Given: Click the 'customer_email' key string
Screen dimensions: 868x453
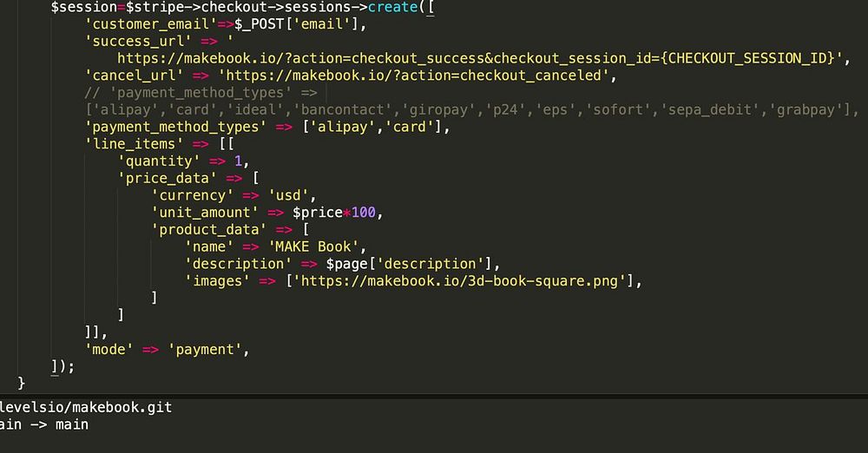Looking at the screenshot, I should click(x=151, y=24).
